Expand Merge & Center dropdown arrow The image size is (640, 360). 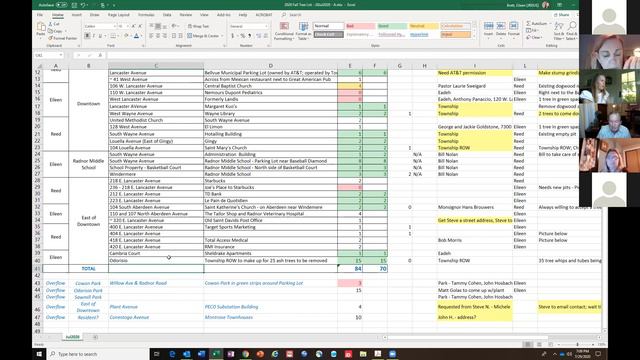tap(222, 36)
